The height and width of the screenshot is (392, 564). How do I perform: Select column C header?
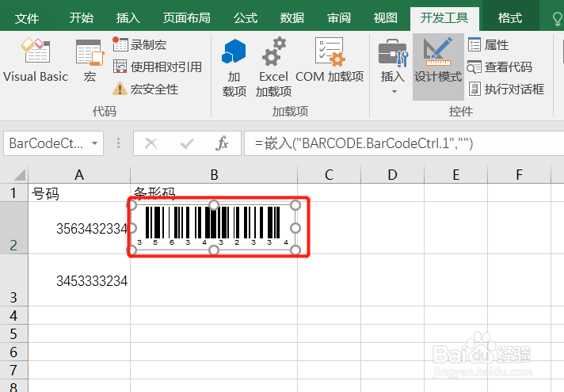(329, 175)
